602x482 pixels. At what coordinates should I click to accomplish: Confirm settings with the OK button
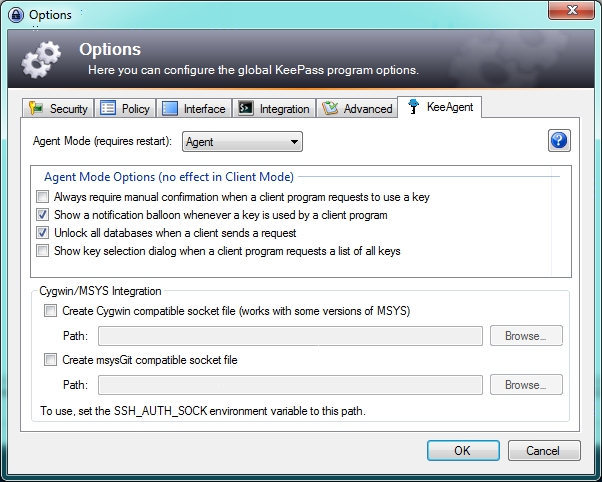[x=463, y=451]
